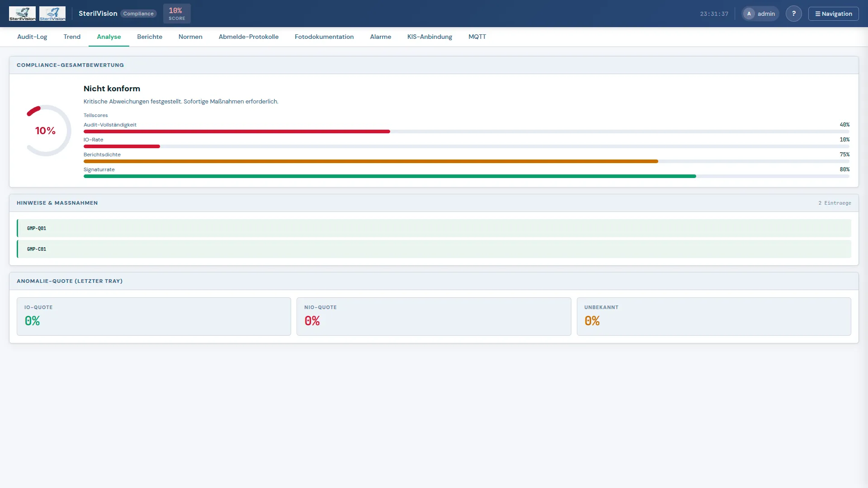Switch to the Audit-Log tab
The width and height of the screenshot is (868, 488).
32,37
